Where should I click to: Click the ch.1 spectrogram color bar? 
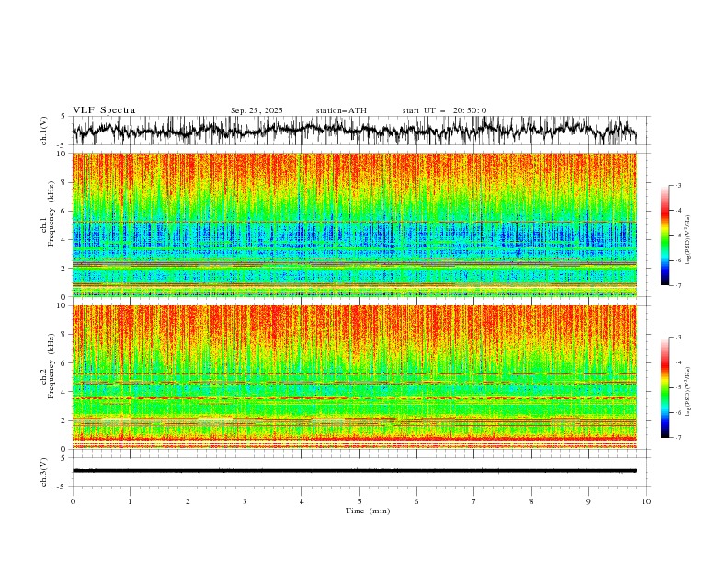tap(665, 236)
